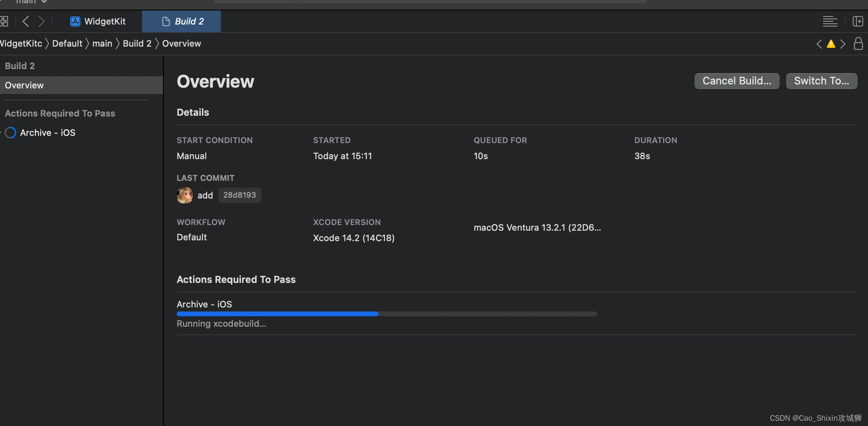868x426 pixels.
Task: Click the 'add' commit message
Action: pos(205,195)
